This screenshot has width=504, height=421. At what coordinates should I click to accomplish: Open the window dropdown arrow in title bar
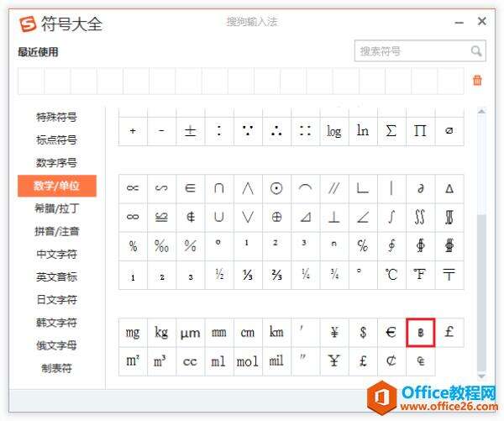457,23
